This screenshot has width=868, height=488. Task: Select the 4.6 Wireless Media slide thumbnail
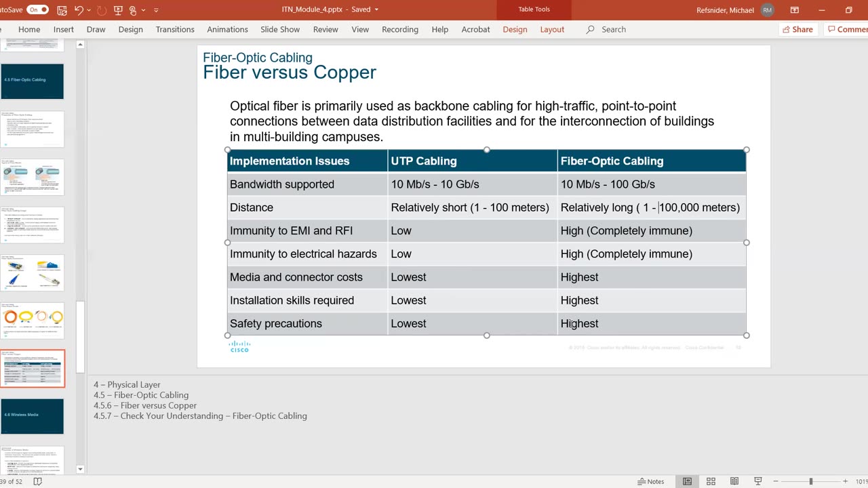(33, 416)
